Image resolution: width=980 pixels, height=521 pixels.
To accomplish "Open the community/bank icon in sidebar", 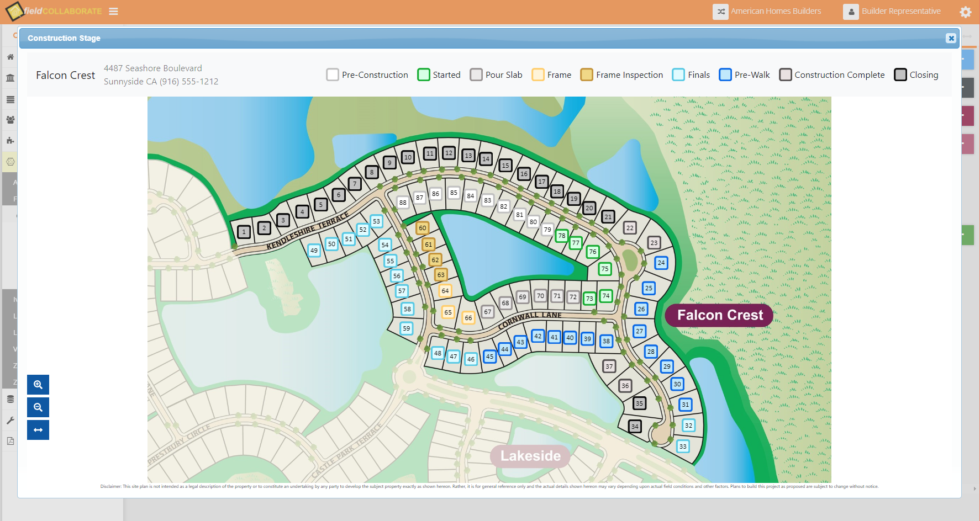I will pyautogui.click(x=10, y=78).
